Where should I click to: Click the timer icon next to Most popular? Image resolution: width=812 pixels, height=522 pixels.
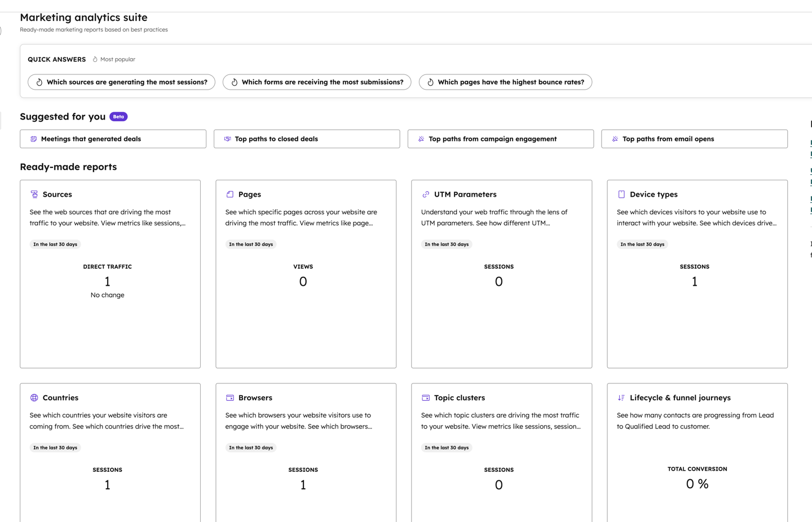(94, 59)
